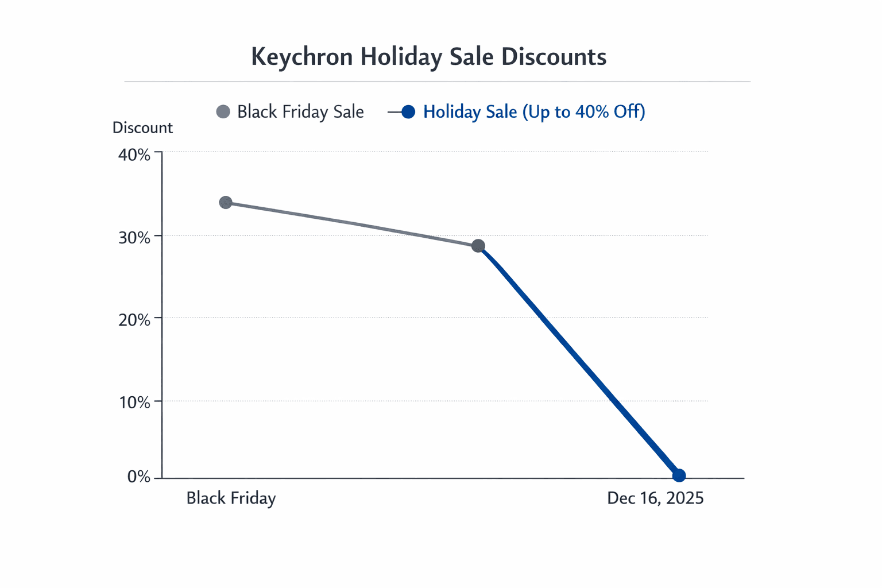882x588 pixels.
Task: Click the blue Holiday Sale legend marker
Action: pos(408,112)
